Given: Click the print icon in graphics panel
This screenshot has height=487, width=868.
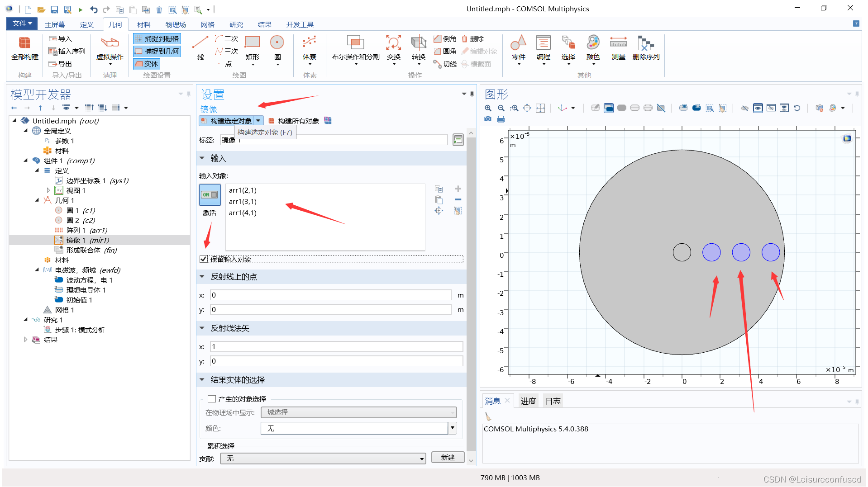Looking at the screenshot, I should [x=501, y=119].
